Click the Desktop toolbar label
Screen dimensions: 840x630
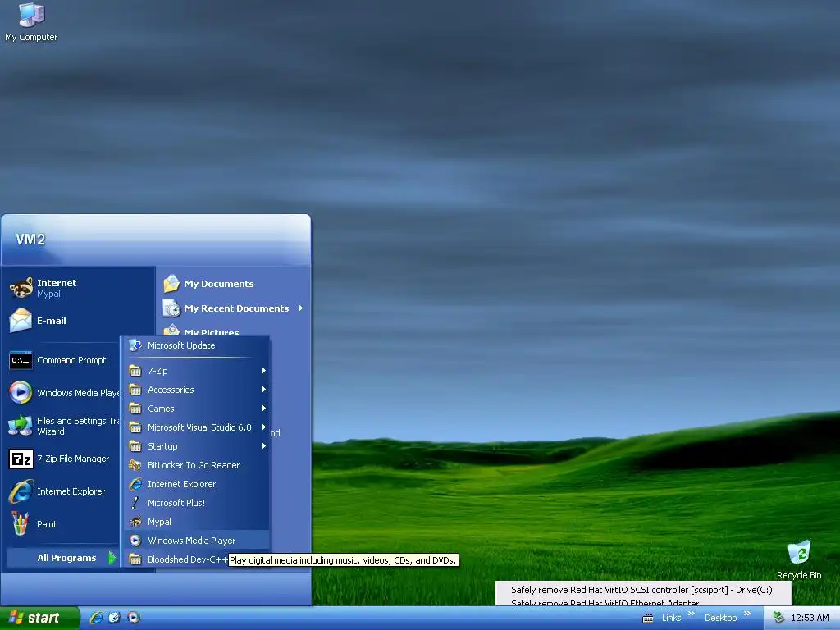coord(720,618)
